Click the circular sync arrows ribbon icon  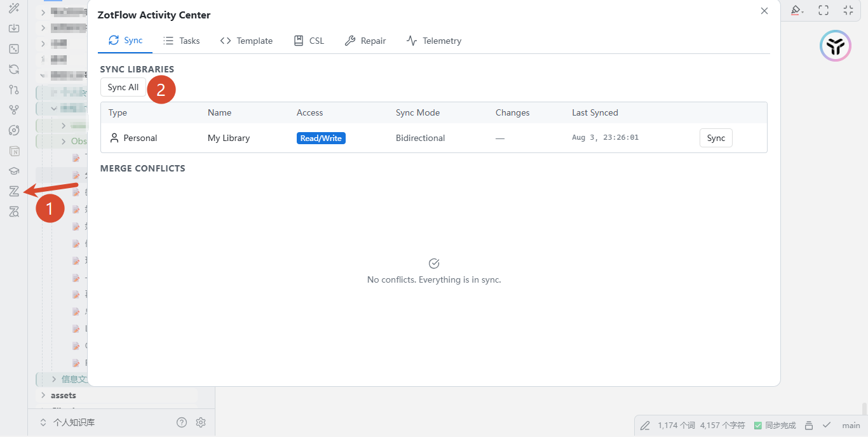14,69
